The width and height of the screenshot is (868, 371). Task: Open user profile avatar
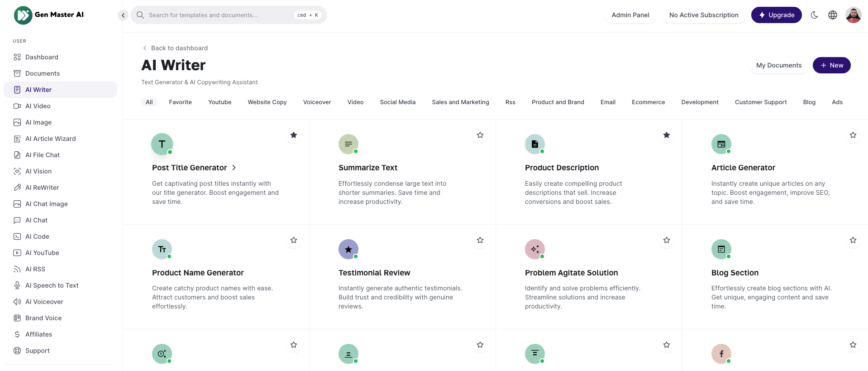tap(853, 15)
